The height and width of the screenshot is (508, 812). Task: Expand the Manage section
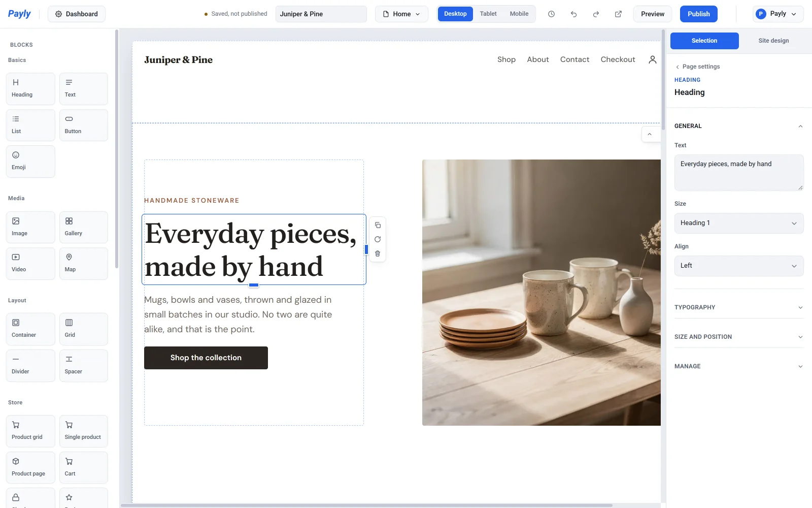tap(739, 366)
